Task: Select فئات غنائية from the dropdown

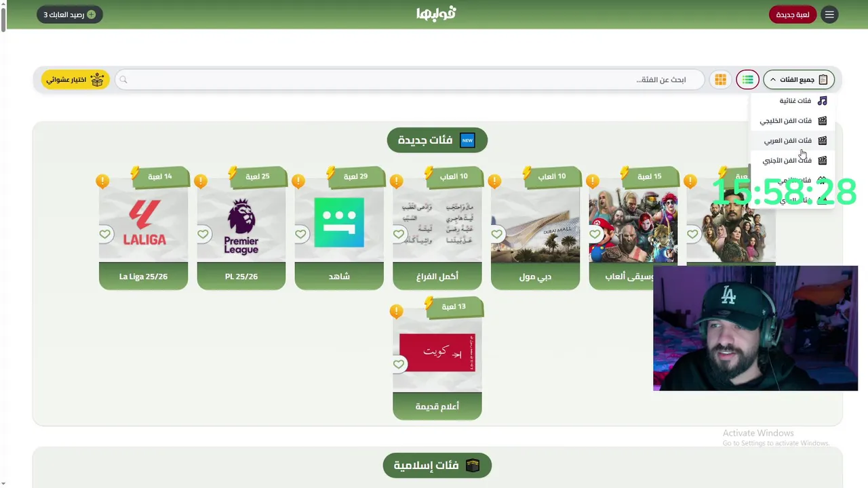Action: 793,100
